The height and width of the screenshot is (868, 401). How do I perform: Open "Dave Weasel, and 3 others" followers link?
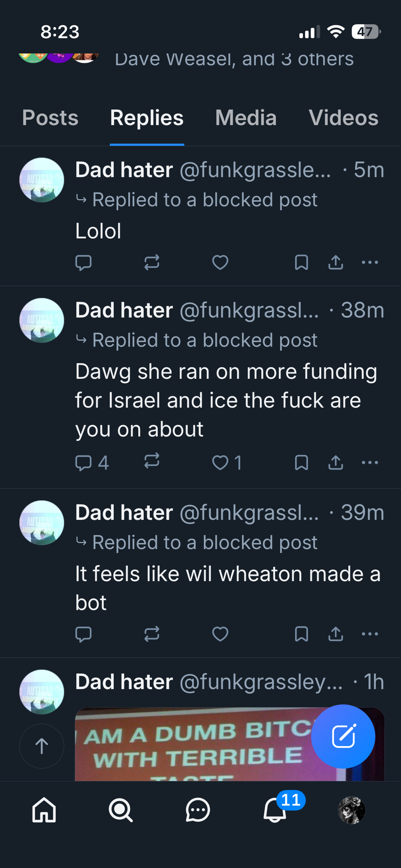pos(234,59)
